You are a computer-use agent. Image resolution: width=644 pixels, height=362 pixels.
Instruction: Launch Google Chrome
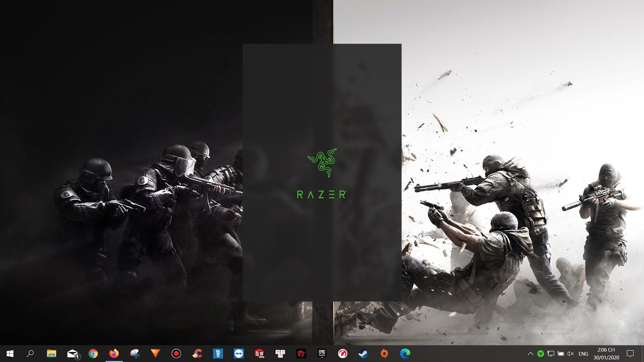(x=94, y=354)
